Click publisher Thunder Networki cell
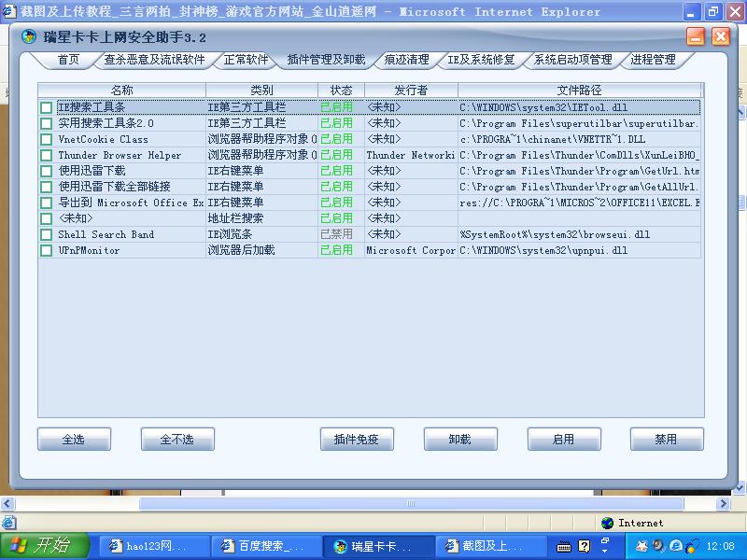 (x=411, y=155)
